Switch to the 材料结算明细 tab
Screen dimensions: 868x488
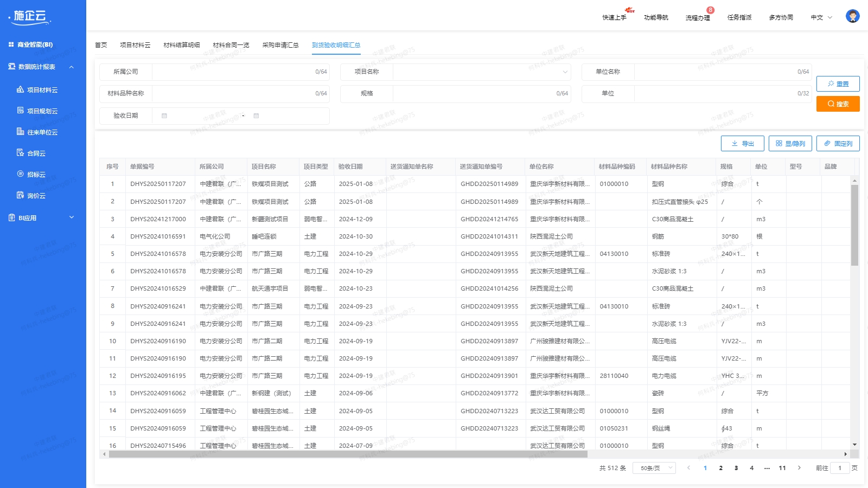[x=181, y=45]
